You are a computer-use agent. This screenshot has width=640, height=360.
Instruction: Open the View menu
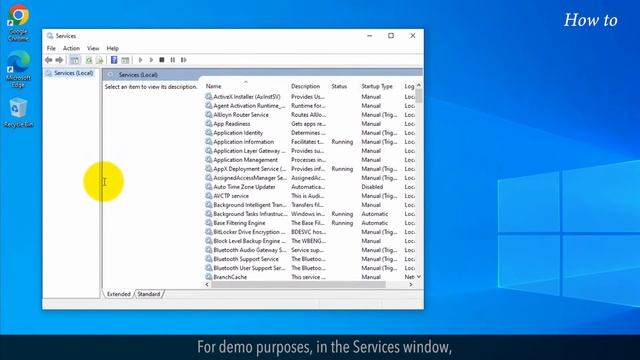[93, 48]
